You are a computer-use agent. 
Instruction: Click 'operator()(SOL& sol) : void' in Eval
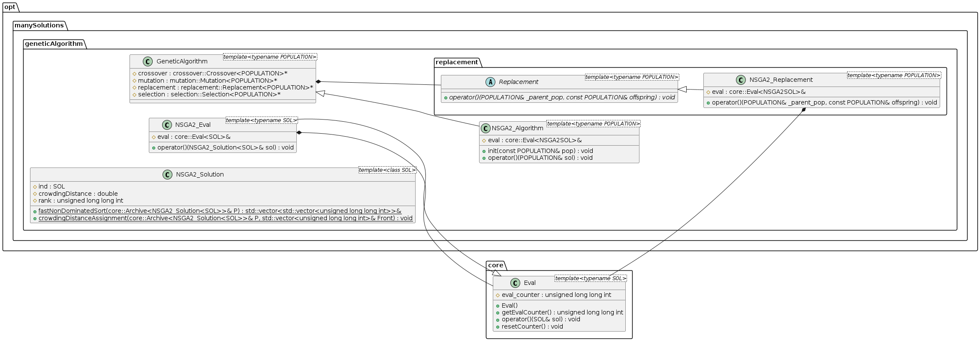click(x=541, y=320)
